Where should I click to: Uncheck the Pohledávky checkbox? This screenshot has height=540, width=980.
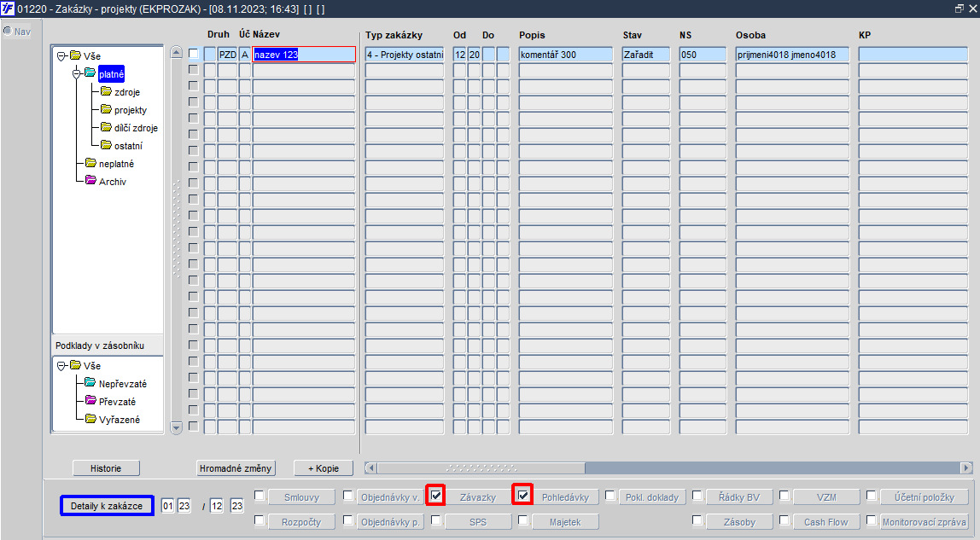522,496
